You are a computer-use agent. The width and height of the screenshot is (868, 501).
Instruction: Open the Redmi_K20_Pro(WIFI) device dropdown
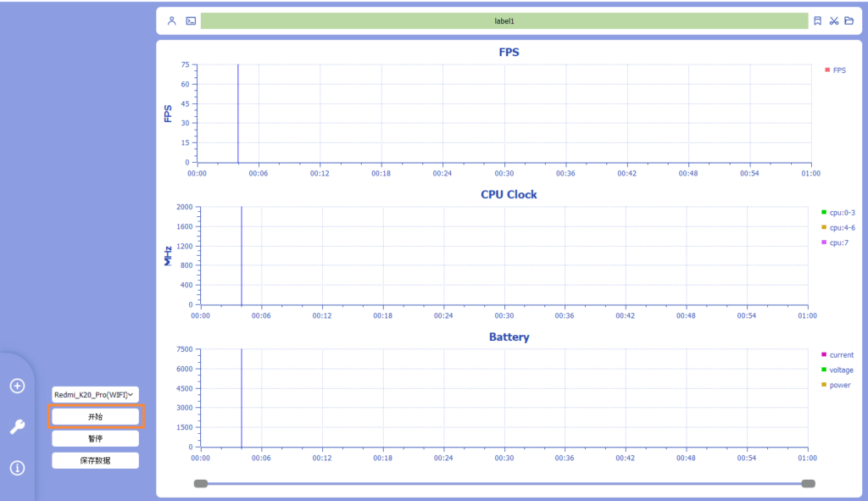(95, 394)
